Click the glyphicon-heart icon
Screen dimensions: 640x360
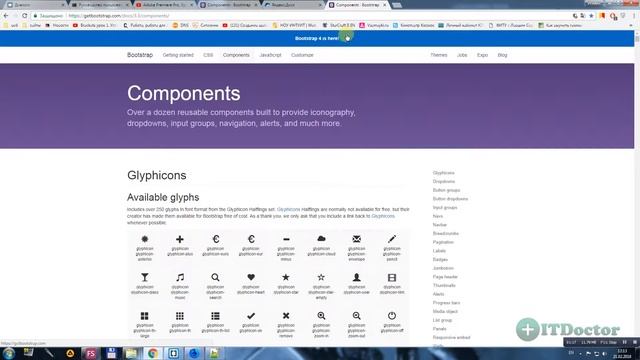251,277
